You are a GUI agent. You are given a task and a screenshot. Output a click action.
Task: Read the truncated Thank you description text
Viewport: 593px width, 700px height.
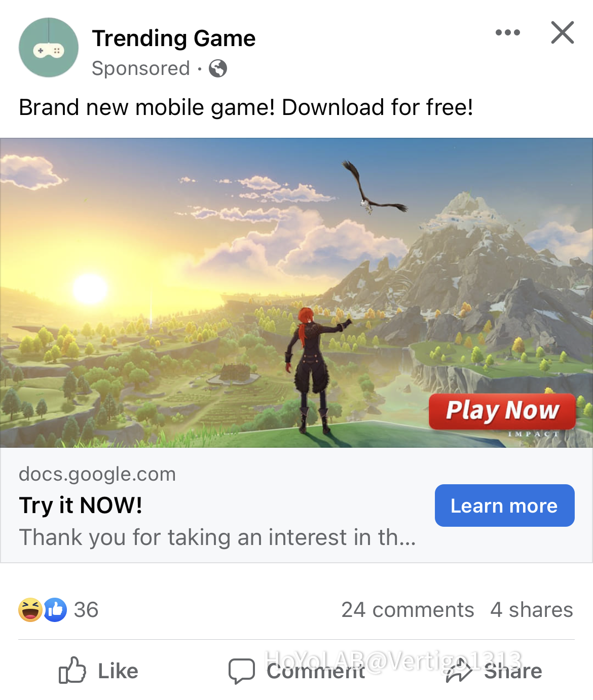(x=217, y=537)
